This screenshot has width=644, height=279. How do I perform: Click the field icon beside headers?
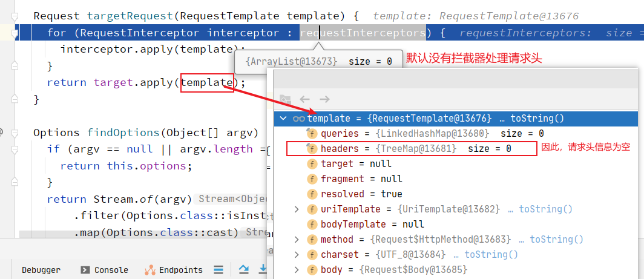click(312, 149)
